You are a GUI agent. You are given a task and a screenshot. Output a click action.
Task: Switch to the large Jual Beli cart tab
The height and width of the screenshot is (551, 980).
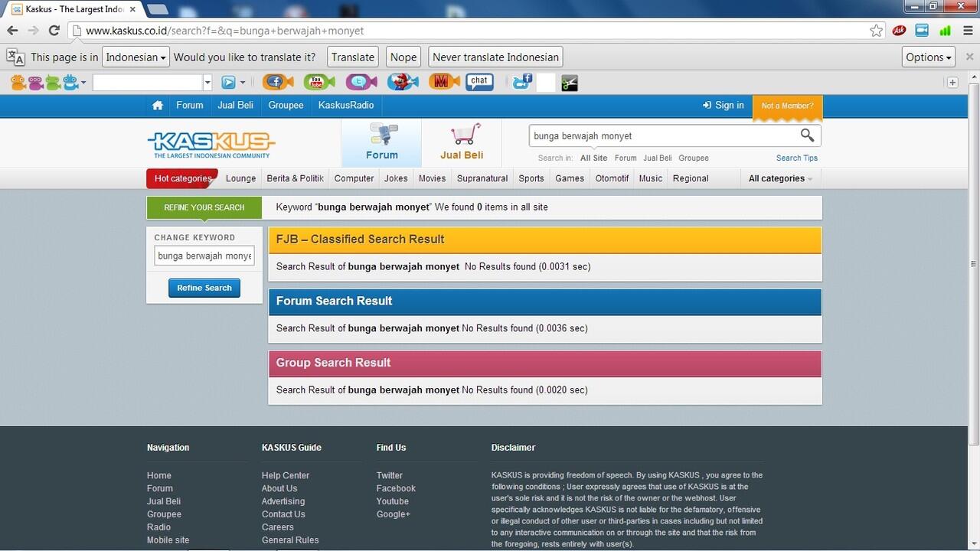(x=462, y=143)
